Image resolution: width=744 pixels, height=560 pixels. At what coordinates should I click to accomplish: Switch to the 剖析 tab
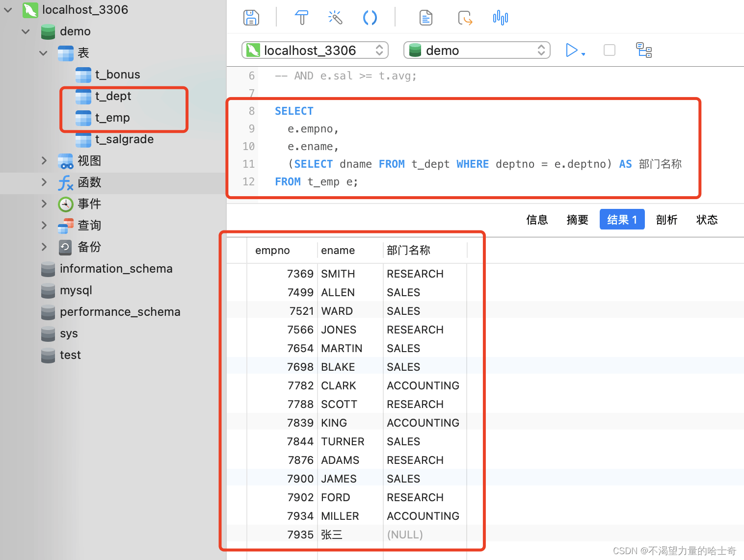[x=666, y=220]
